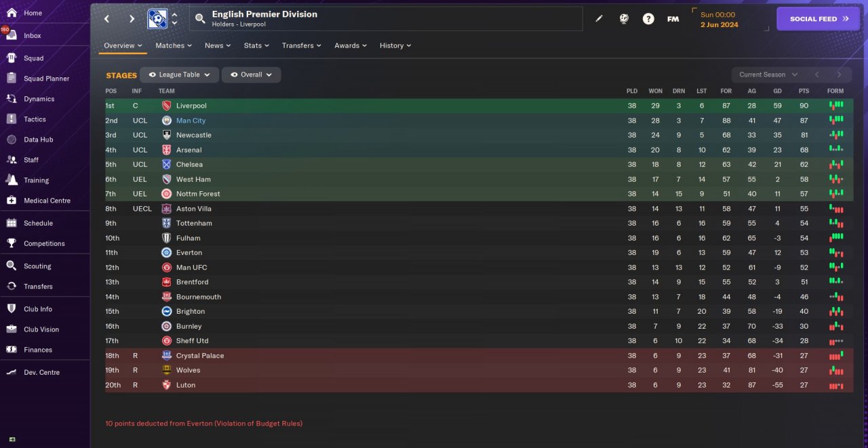Open the Social Feed panel
The height and width of the screenshot is (448, 868).
[818, 19]
